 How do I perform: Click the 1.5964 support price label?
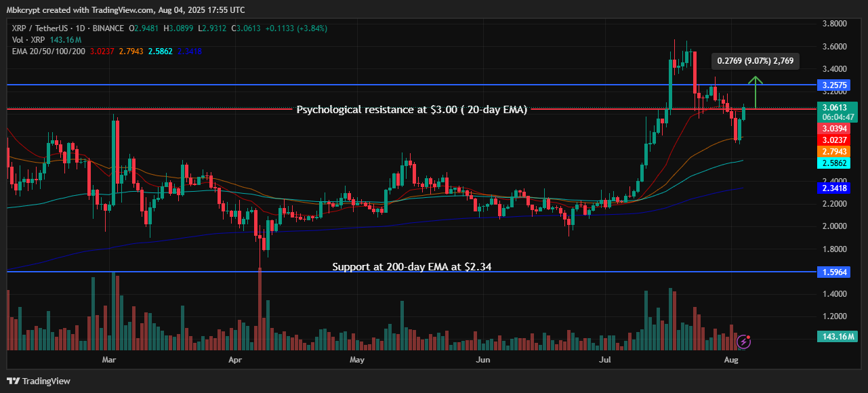coord(834,272)
